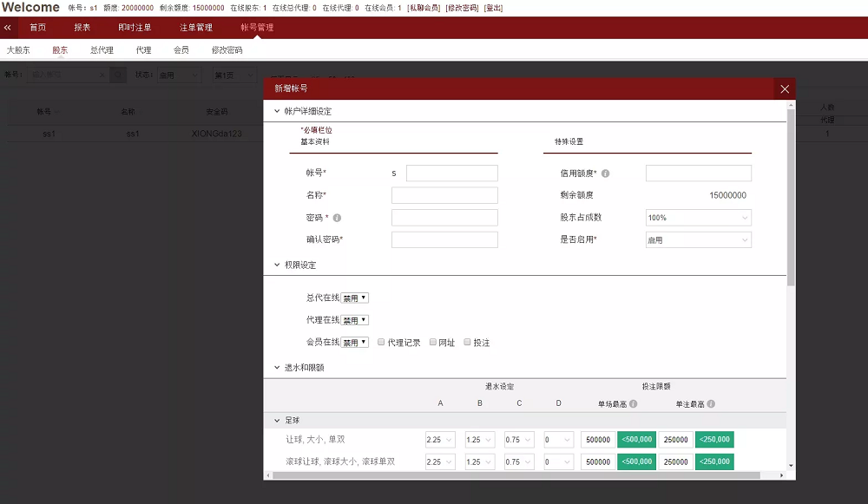Open the 是否启用 启用 dropdown
The height and width of the screenshot is (504, 868).
(697, 239)
